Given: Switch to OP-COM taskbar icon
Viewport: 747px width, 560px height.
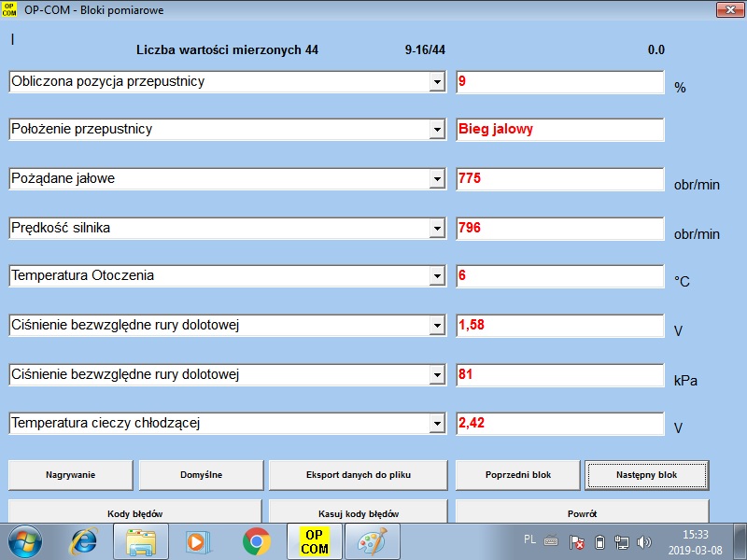Looking at the screenshot, I should pos(314,541).
